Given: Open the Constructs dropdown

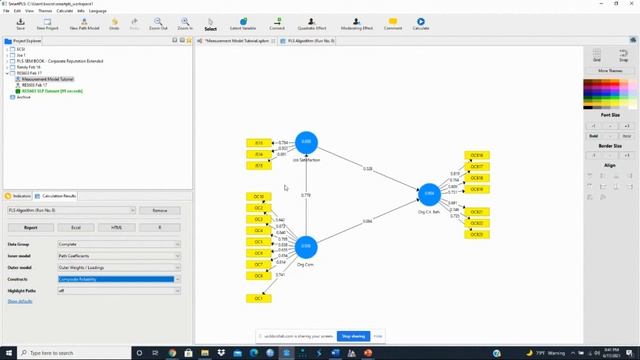Looking at the screenshot, I should pos(119,279).
